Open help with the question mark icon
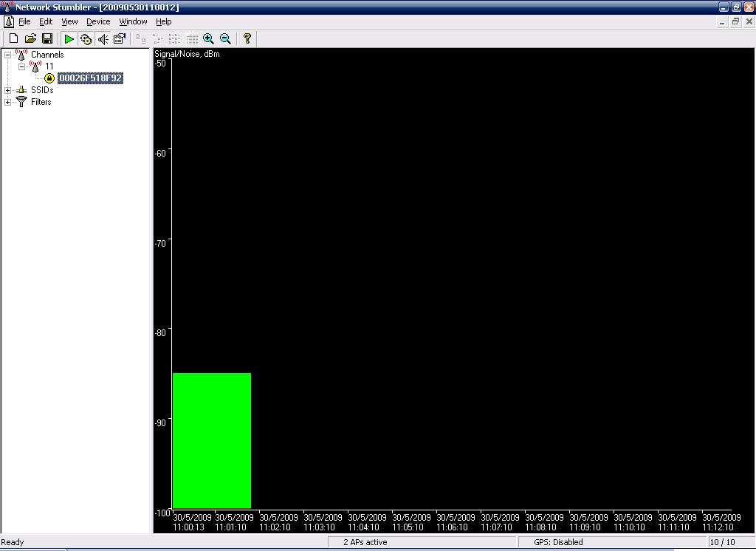 pos(247,38)
